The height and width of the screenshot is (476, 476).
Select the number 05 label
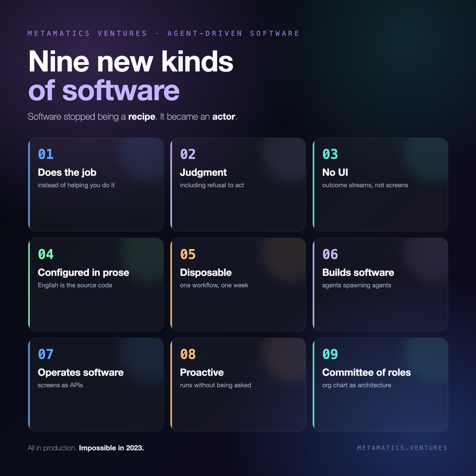[x=188, y=254]
